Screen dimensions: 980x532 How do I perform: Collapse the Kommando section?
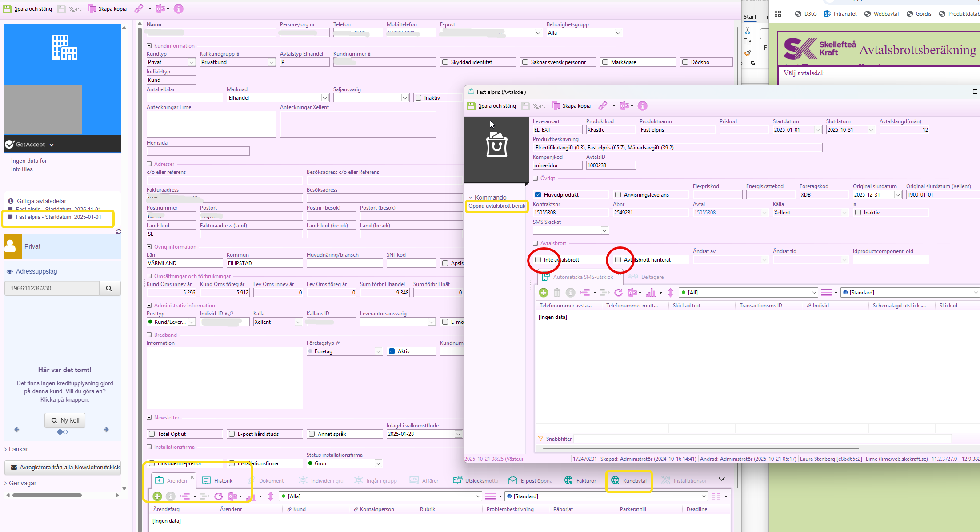click(471, 197)
